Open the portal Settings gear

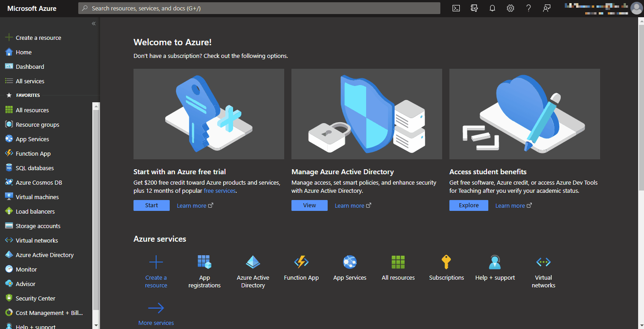pos(510,8)
